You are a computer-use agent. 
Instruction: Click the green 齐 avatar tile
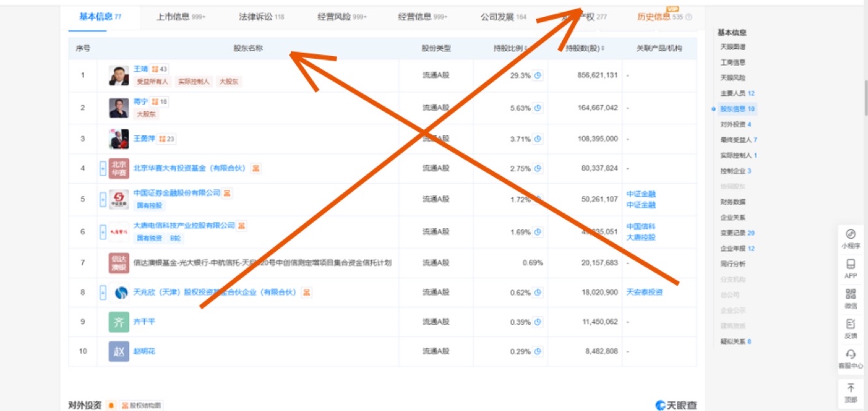point(119,322)
